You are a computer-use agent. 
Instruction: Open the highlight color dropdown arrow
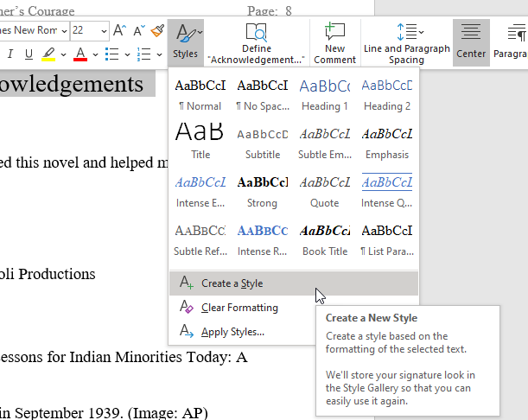point(63,54)
